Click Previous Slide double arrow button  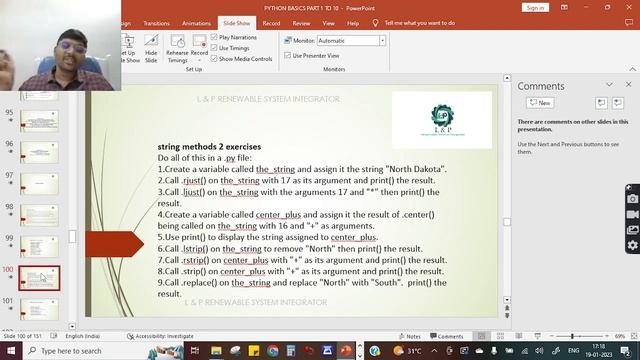pos(507,308)
